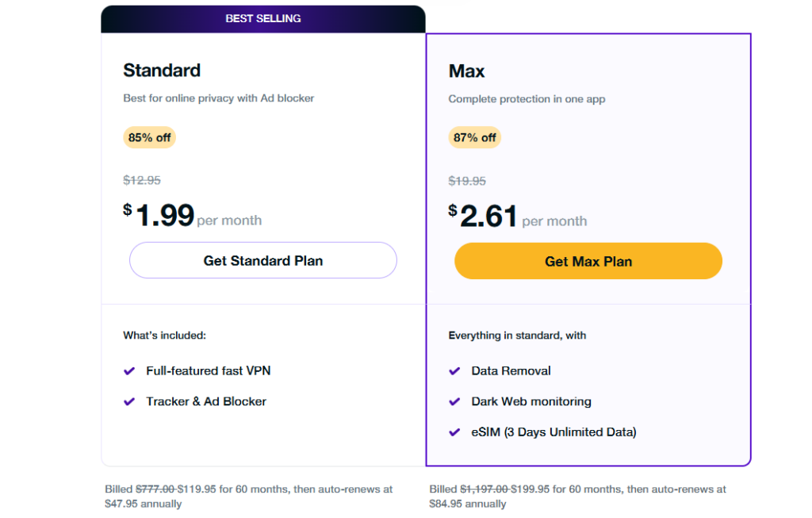This screenshot has width=812, height=518.
Task: Select the Standard plan heading
Action: point(162,71)
